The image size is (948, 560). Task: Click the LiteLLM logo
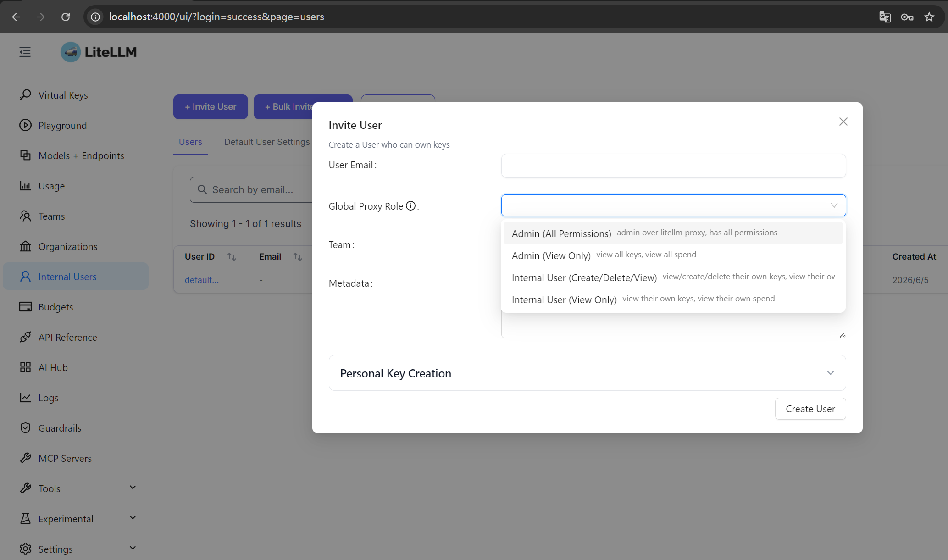tap(99, 52)
